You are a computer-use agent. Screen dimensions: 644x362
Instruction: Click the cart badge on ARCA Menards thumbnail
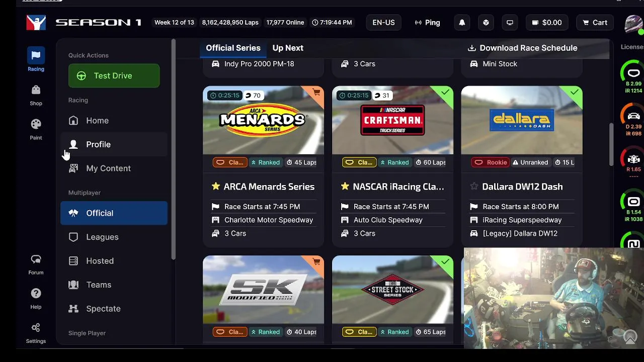point(316,93)
